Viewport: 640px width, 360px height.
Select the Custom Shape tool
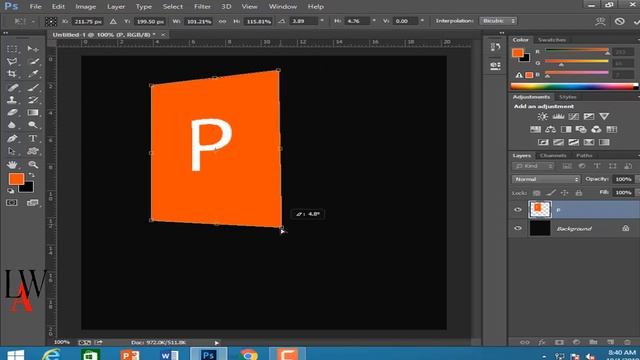(33, 151)
